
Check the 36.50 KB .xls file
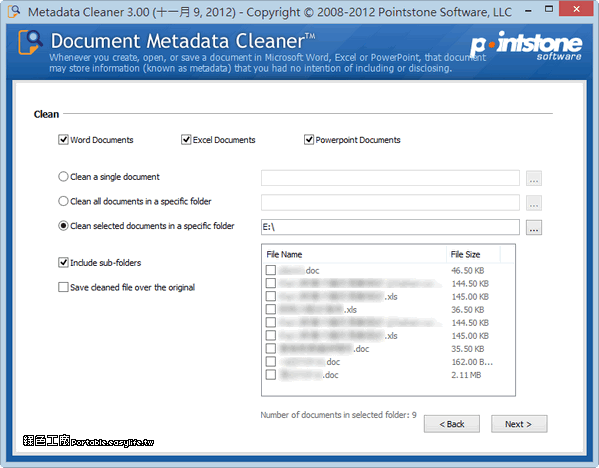click(x=271, y=309)
